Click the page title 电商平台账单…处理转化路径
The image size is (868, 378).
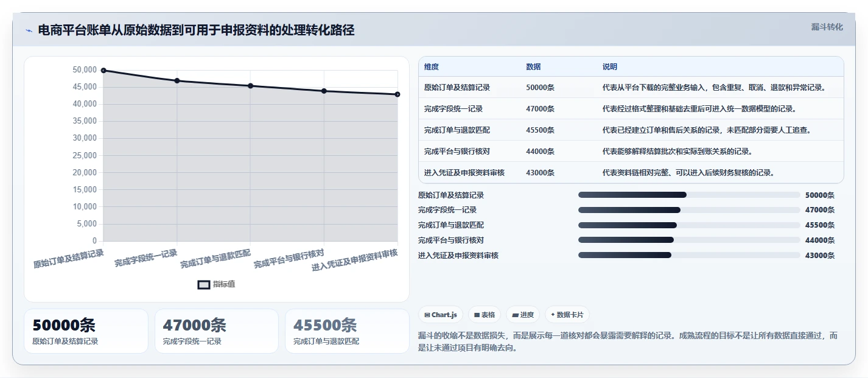[196, 30]
